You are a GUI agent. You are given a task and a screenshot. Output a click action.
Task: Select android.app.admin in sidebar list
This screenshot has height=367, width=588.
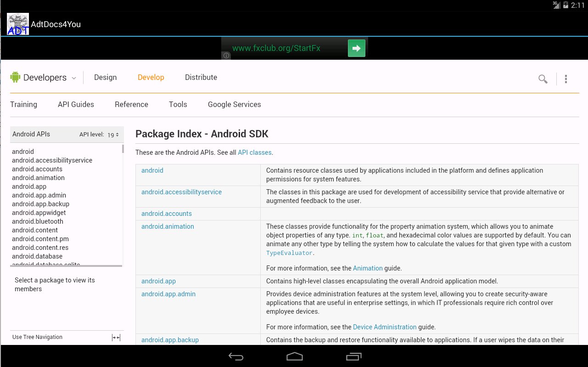pos(39,195)
